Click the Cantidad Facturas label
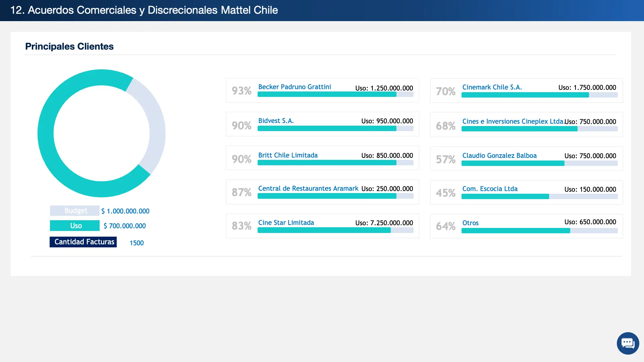The image size is (644, 362). point(83,242)
